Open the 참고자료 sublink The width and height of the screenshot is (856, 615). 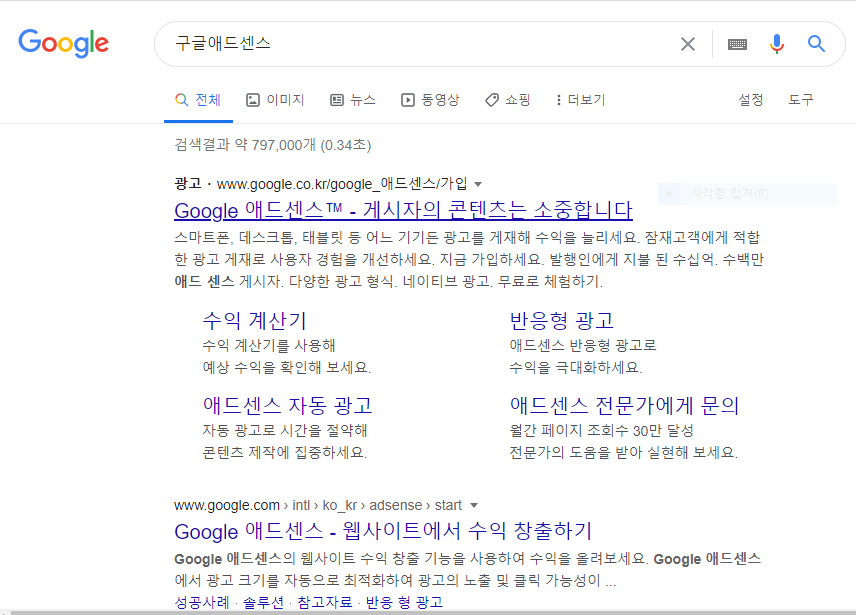325,602
